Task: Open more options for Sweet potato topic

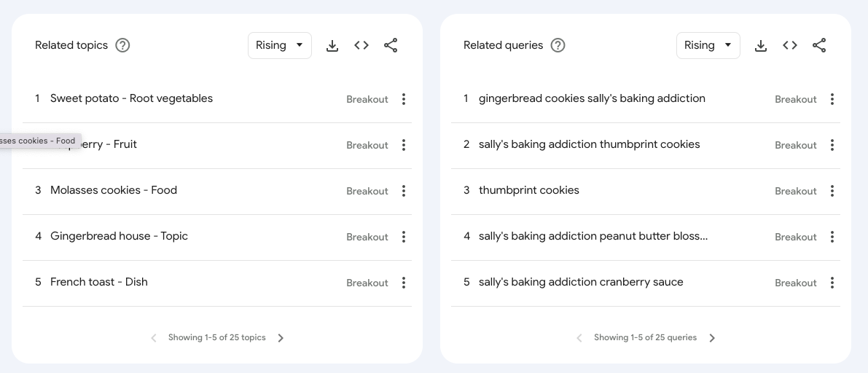Action: [404, 99]
